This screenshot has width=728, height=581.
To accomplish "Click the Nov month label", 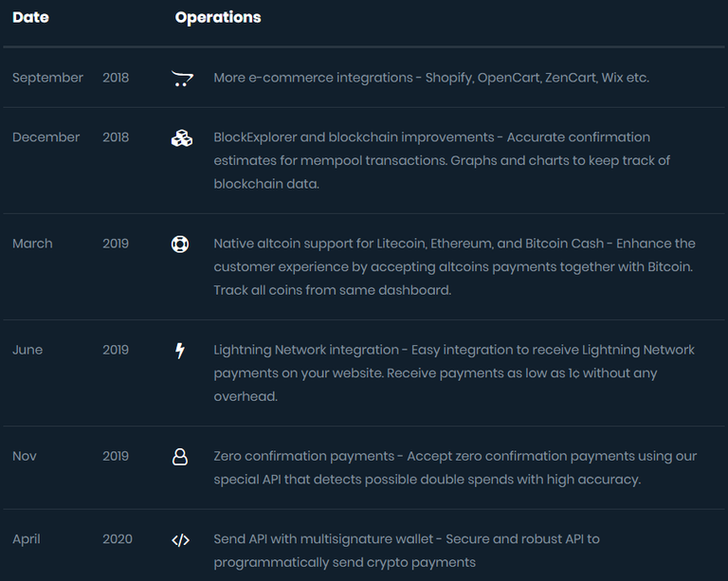I will pyautogui.click(x=24, y=456).
